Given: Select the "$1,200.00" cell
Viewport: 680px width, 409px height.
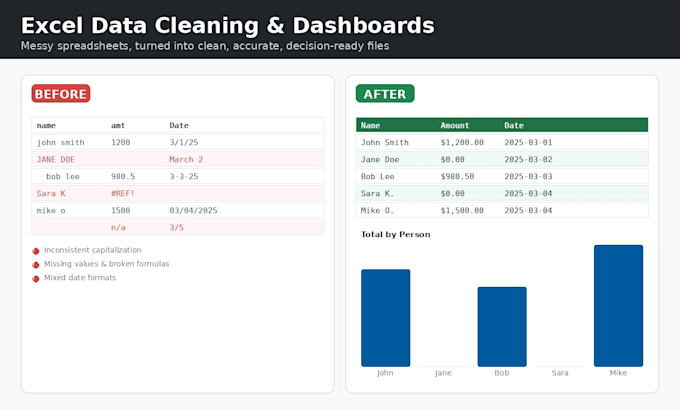Looking at the screenshot, I should point(462,142).
